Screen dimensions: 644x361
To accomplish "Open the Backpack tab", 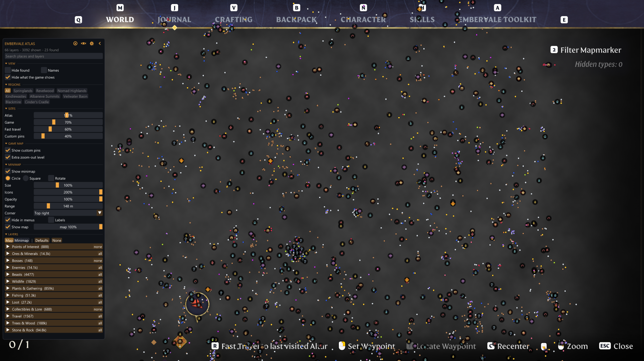I will 297,20.
